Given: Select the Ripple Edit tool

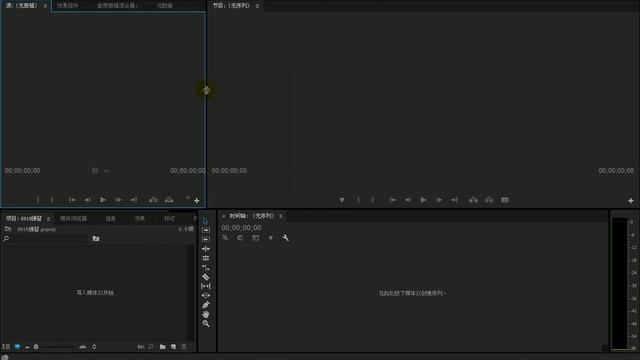Looking at the screenshot, I should tap(206, 249).
